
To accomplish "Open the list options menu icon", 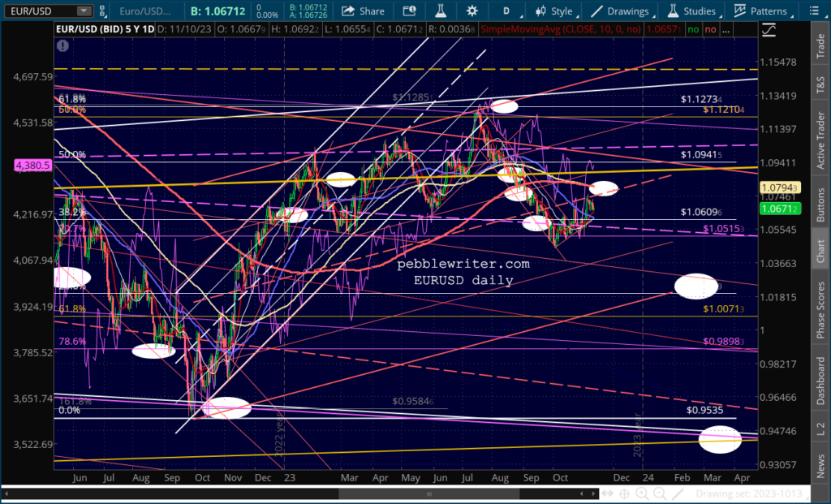I will tap(814, 11).
